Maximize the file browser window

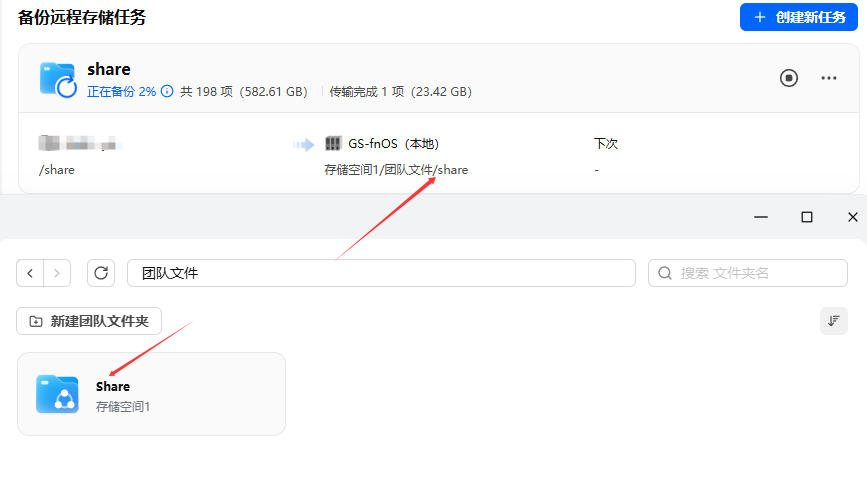807,217
